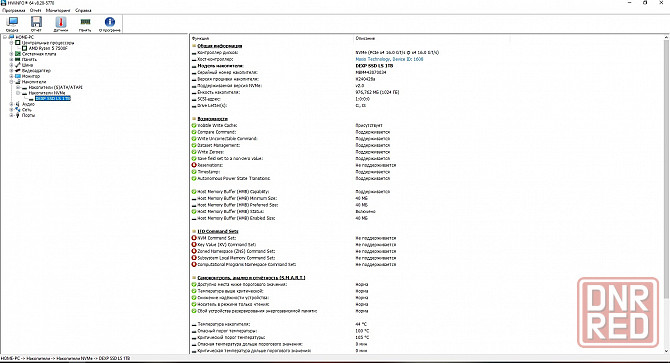Open the Справка help menu

coord(83,10)
